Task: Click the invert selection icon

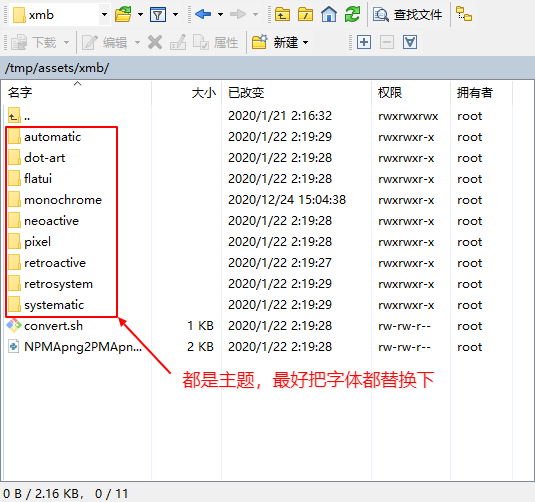Action: [410, 43]
